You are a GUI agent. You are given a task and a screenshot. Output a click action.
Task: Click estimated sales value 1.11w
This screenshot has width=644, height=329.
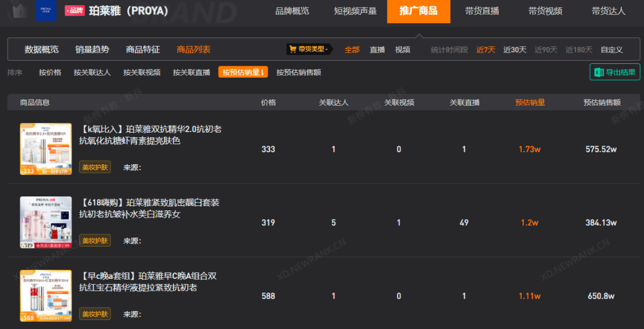(530, 296)
